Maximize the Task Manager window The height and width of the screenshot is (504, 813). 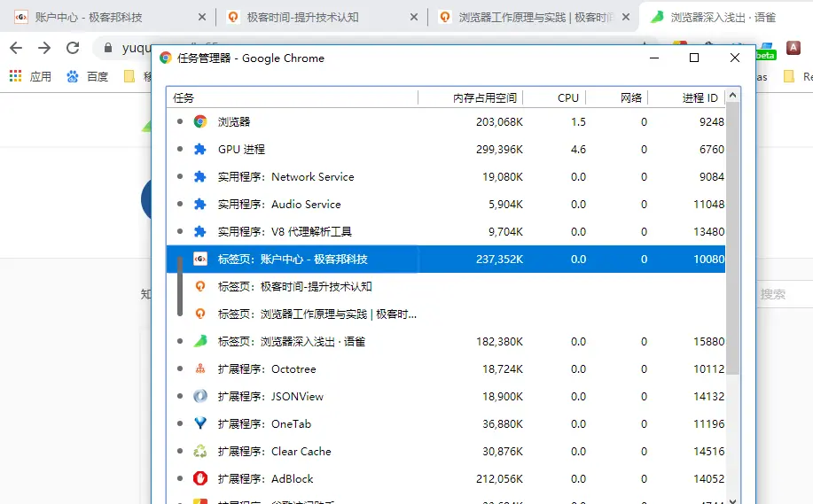point(694,58)
